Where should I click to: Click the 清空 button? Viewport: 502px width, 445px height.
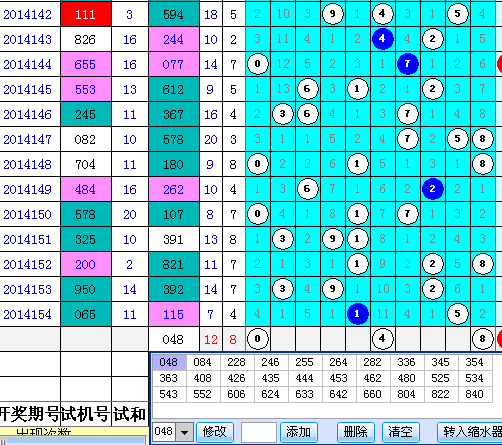400,432
